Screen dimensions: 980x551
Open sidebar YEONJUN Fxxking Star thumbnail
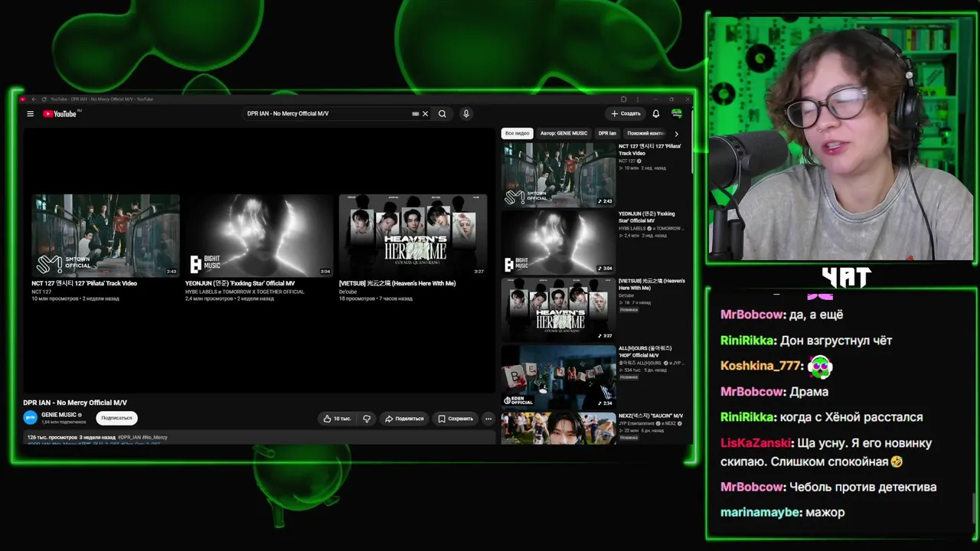[x=558, y=242]
